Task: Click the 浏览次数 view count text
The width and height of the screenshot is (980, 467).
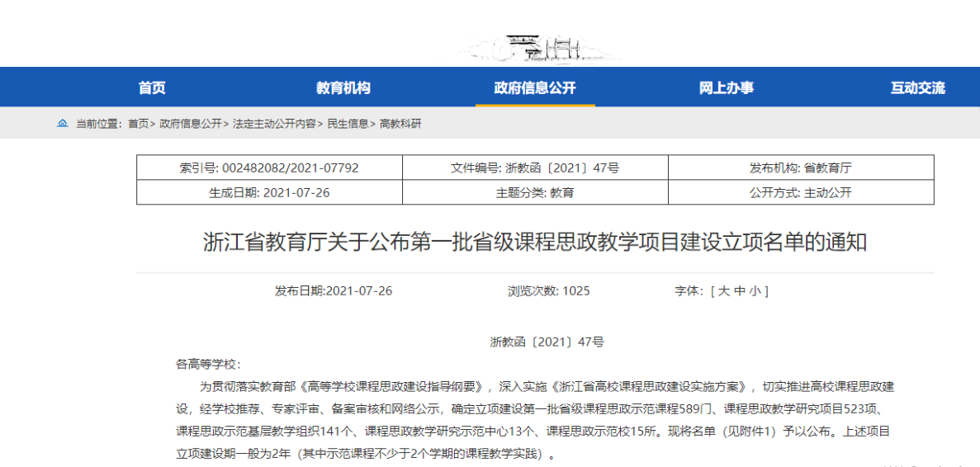Action: tap(548, 291)
